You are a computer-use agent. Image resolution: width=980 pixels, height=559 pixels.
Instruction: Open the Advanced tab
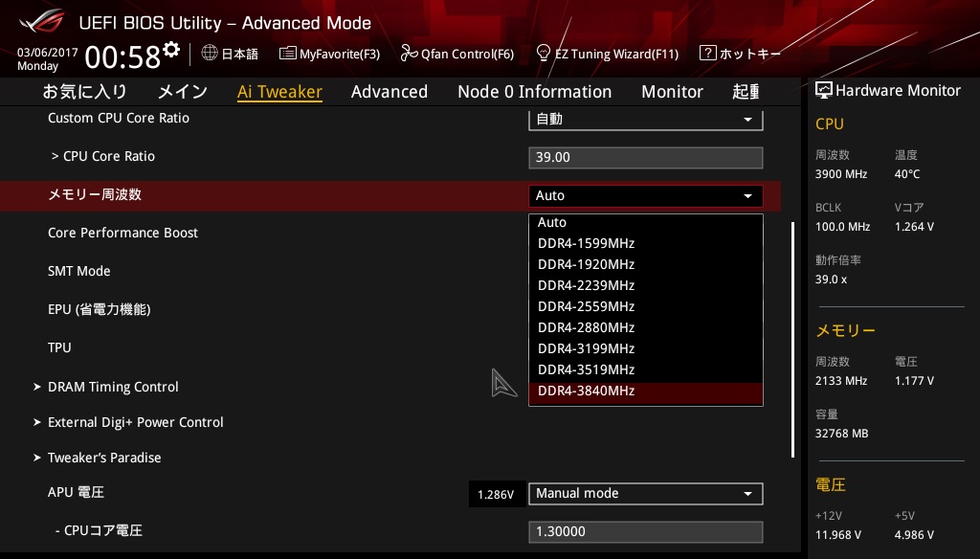coord(390,92)
